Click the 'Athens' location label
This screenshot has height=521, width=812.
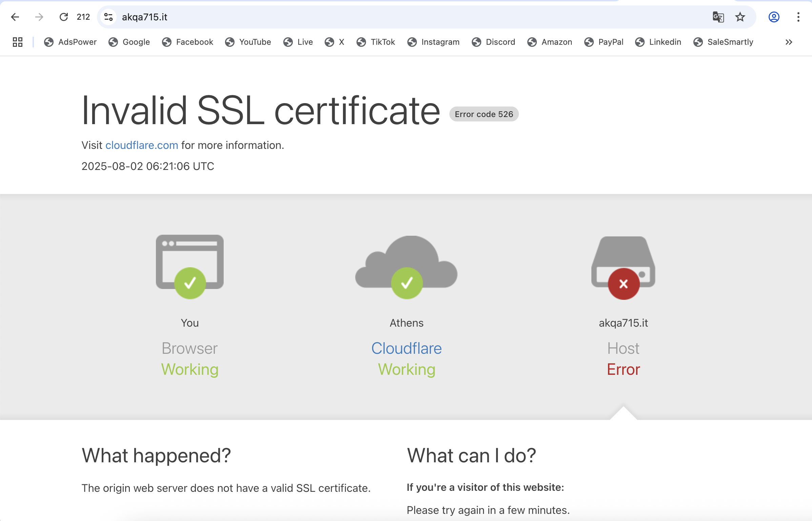pyautogui.click(x=406, y=323)
